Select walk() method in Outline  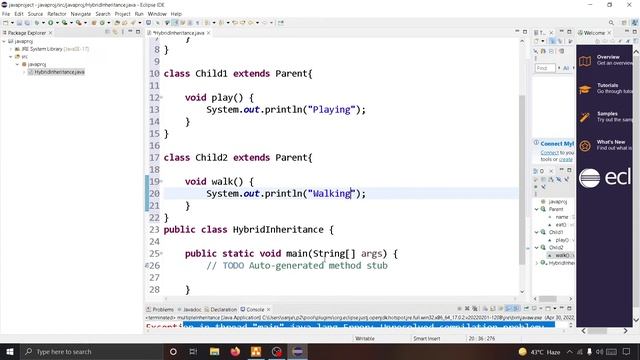(x=562, y=256)
